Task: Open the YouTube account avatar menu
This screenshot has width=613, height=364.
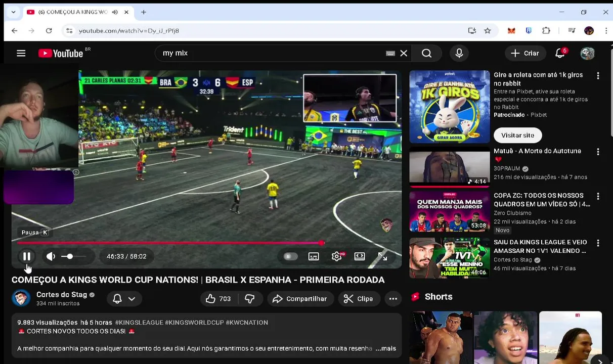Action: pos(587,53)
